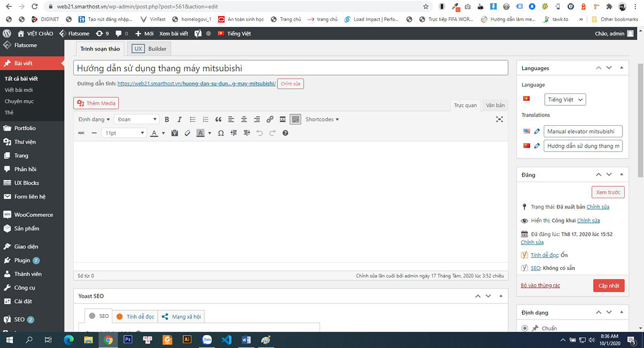Open Visual Studio Code from the taskbar
This screenshot has width=644, height=348.
[226, 339]
